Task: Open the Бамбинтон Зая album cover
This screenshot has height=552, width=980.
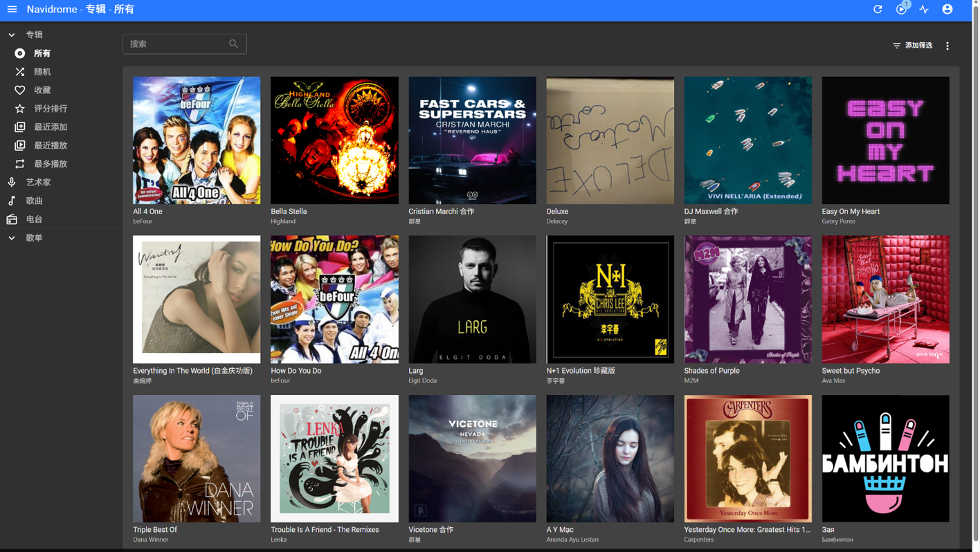Action: click(x=885, y=459)
